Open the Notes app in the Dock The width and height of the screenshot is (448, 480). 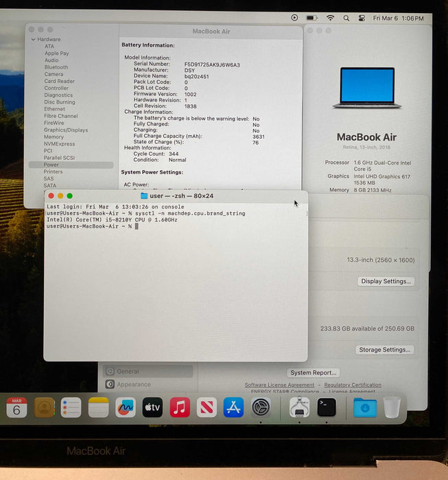(98, 407)
